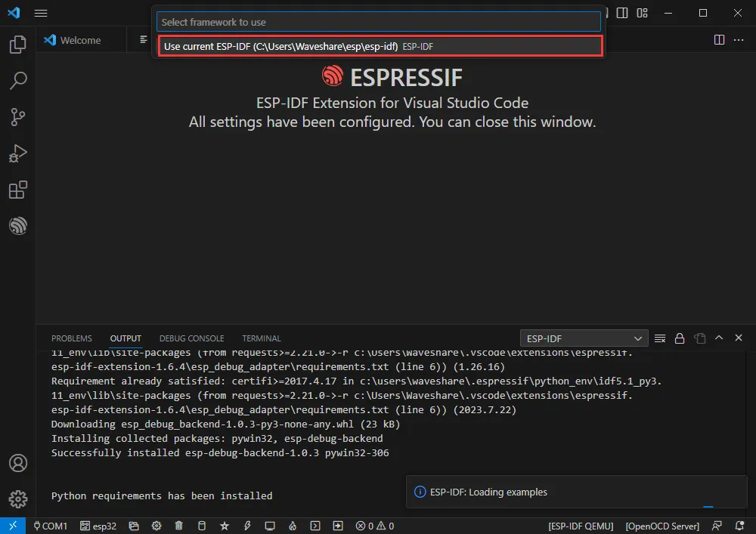Open the Extensions view
Viewport: 756px width, 534px height.
click(x=17, y=190)
